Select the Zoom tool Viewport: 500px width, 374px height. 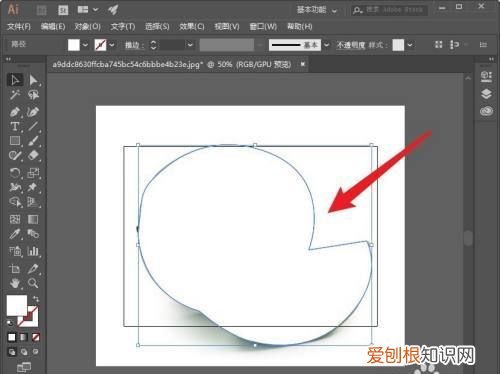[x=33, y=283]
